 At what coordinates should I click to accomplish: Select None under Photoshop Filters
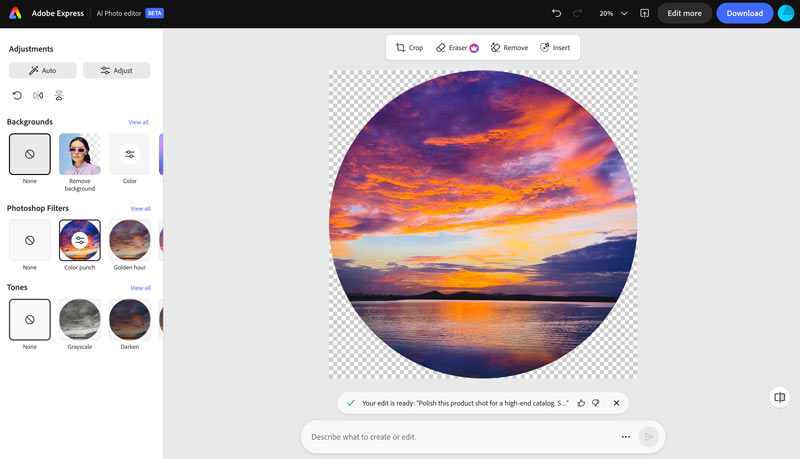pos(30,240)
